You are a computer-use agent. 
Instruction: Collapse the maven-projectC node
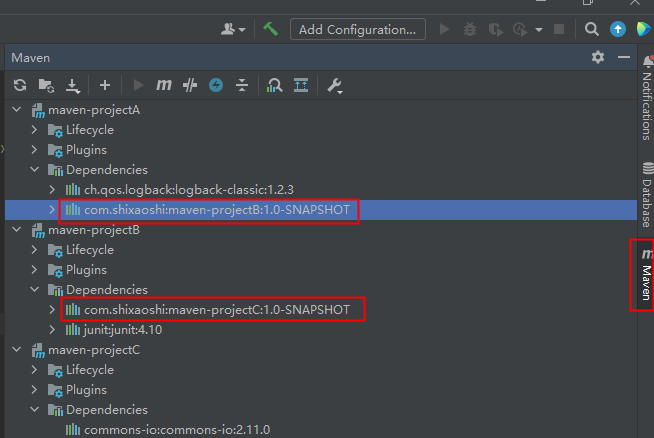(17, 350)
